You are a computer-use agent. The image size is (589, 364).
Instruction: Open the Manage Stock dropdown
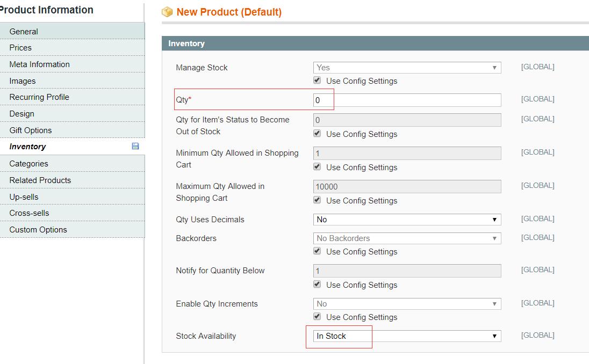tap(407, 68)
